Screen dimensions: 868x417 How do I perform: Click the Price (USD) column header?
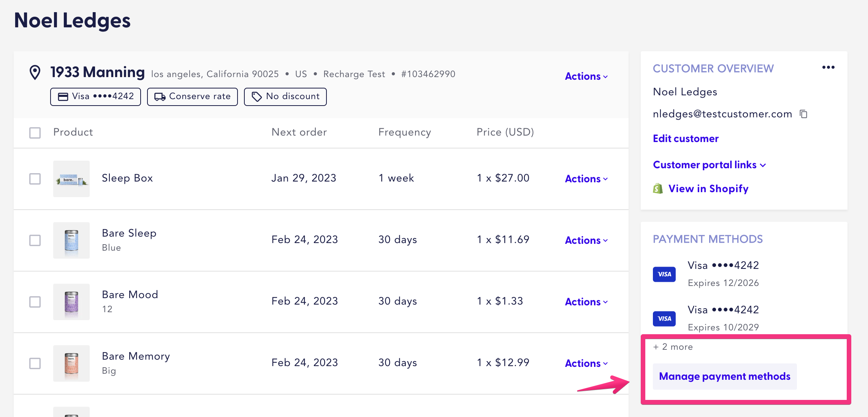[x=505, y=132]
